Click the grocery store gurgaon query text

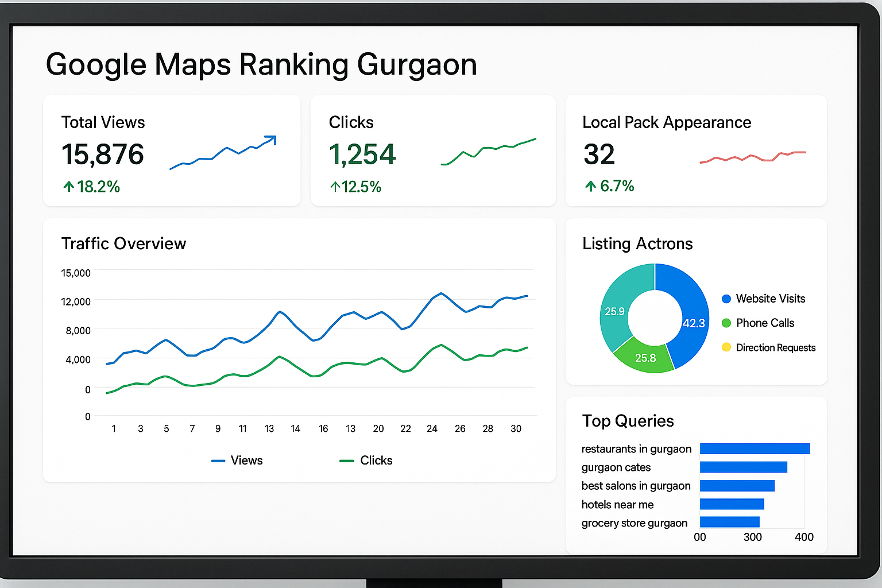point(634,523)
